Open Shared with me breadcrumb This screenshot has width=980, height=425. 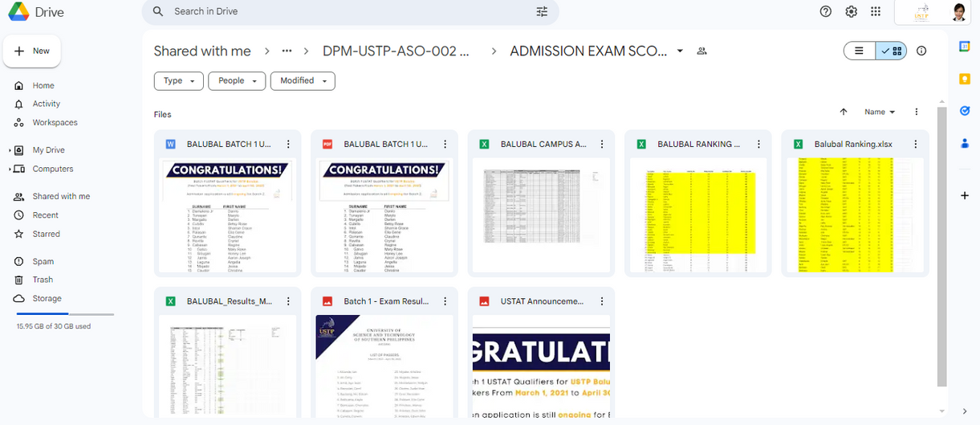(x=202, y=51)
